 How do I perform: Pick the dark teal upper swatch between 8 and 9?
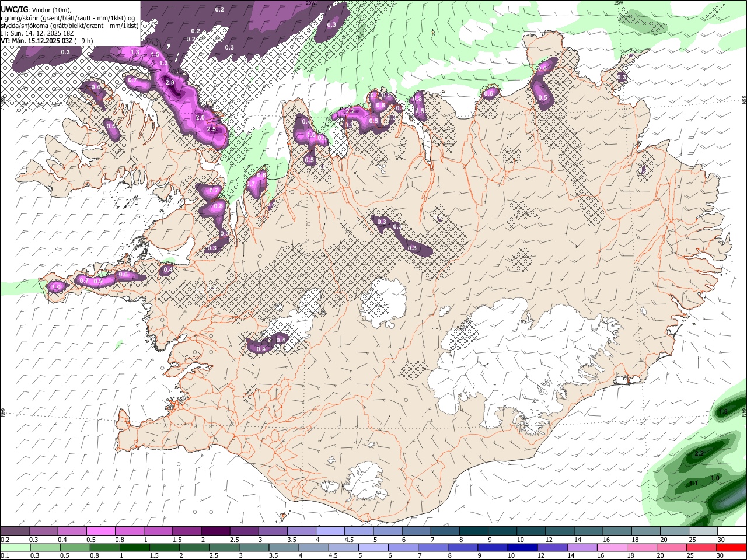pyautogui.click(x=474, y=531)
